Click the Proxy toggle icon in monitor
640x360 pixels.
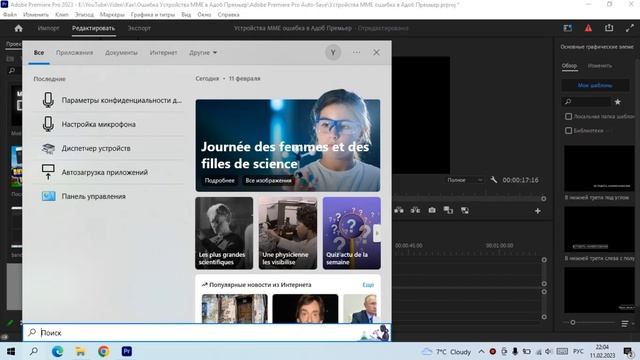(464, 210)
